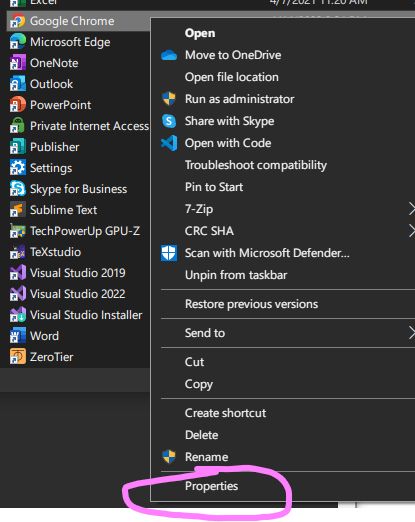This screenshot has height=522, width=415.
Task: Select the PowerPoint file name
Action: pyautogui.click(x=60, y=105)
